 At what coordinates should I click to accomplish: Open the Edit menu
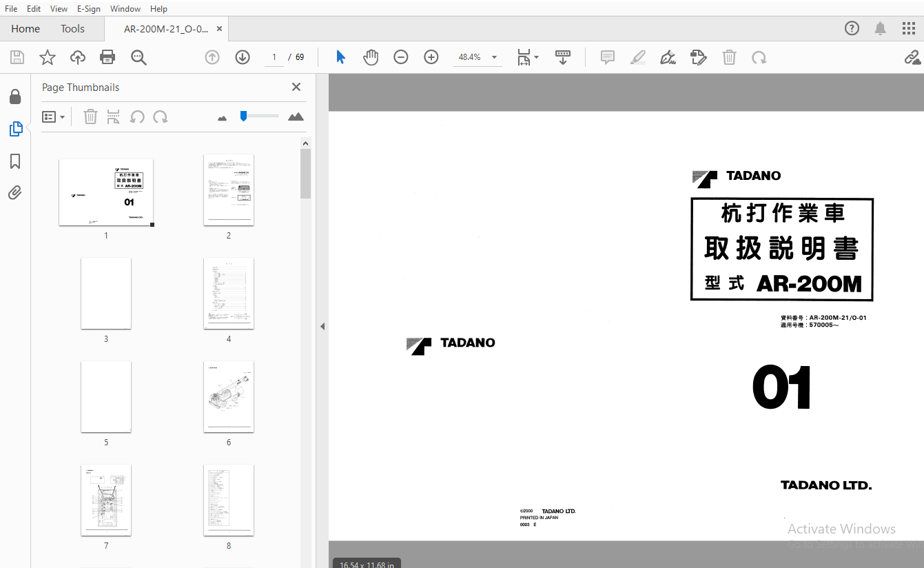pyautogui.click(x=34, y=9)
